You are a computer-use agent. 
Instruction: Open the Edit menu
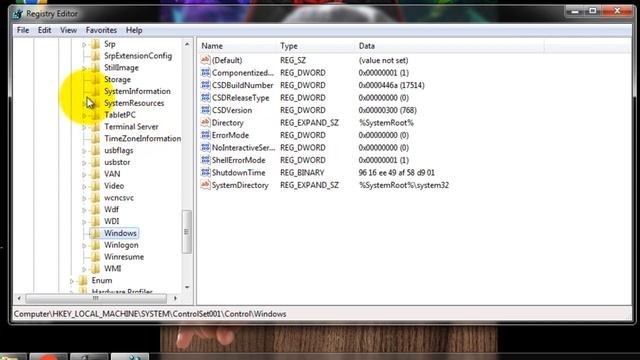point(44,30)
